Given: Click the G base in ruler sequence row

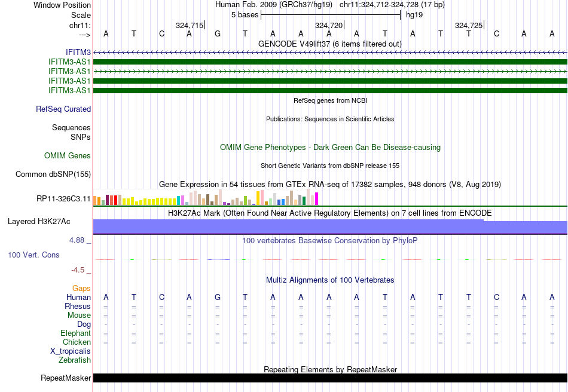Looking at the screenshot, I should click(218, 33).
